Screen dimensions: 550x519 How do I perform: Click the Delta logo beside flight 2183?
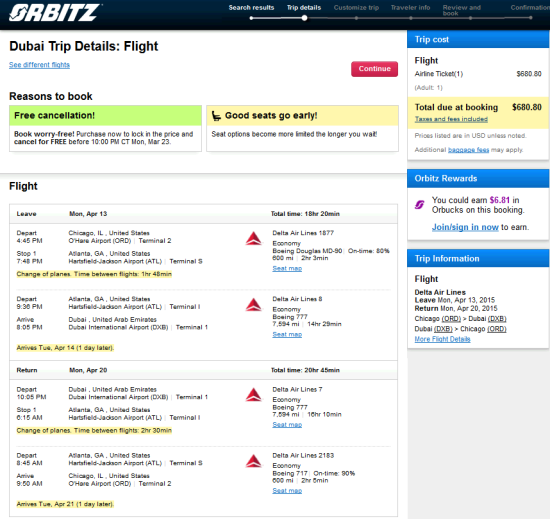[x=254, y=461]
